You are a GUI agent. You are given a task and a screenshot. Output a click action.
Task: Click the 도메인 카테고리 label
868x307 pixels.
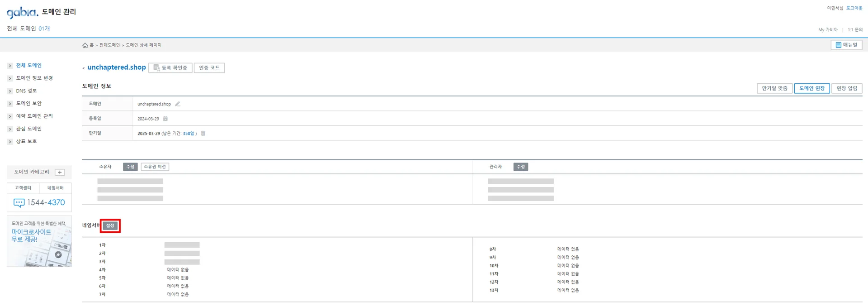tap(32, 172)
